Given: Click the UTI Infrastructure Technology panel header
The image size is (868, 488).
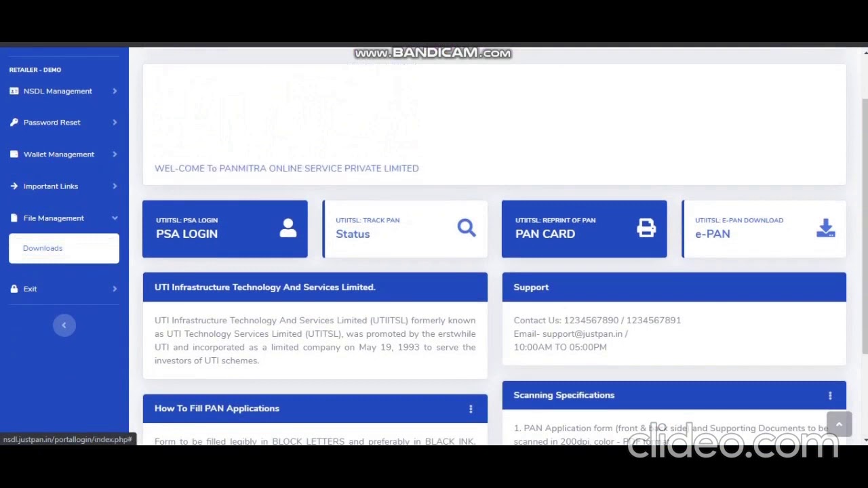Looking at the screenshot, I should [x=315, y=287].
